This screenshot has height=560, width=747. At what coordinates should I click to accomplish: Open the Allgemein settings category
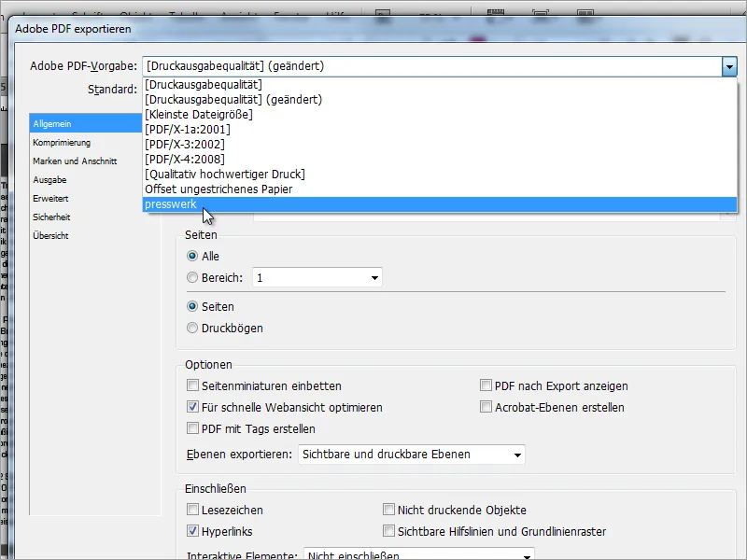86,124
